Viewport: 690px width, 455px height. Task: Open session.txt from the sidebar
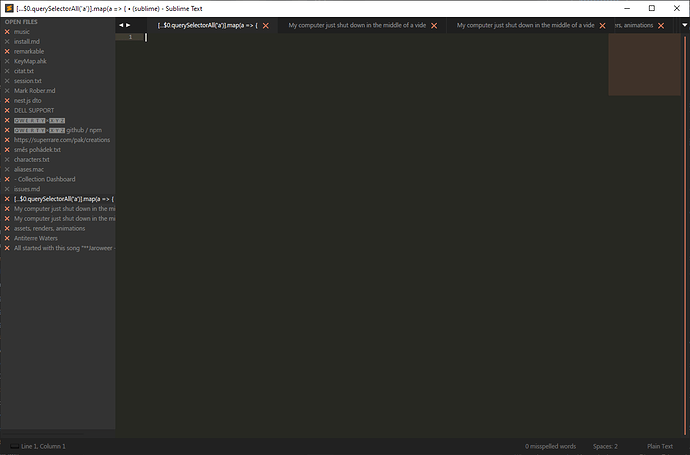28,81
